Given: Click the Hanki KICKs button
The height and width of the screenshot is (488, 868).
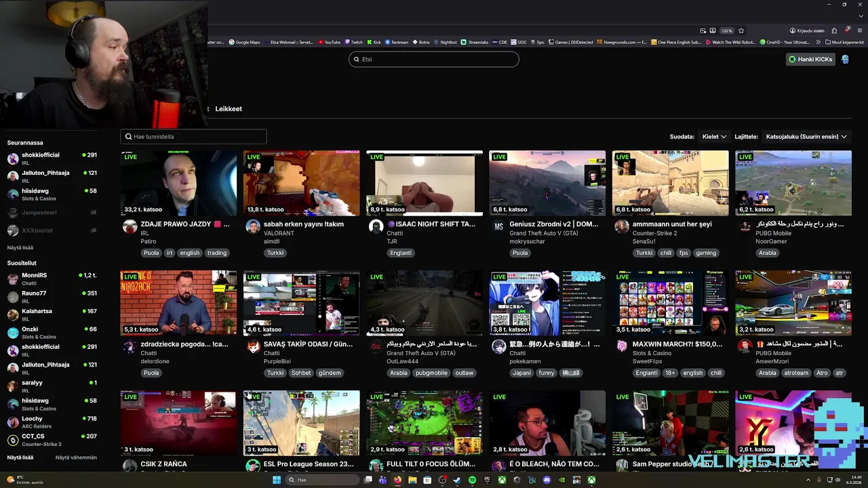Looking at the screenshot, I should tap(810, 59).
